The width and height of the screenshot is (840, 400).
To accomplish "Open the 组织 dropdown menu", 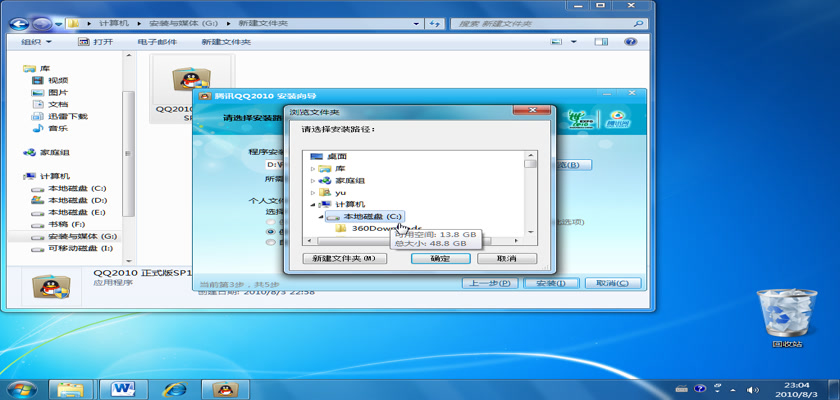I will (x=36, y=42).
